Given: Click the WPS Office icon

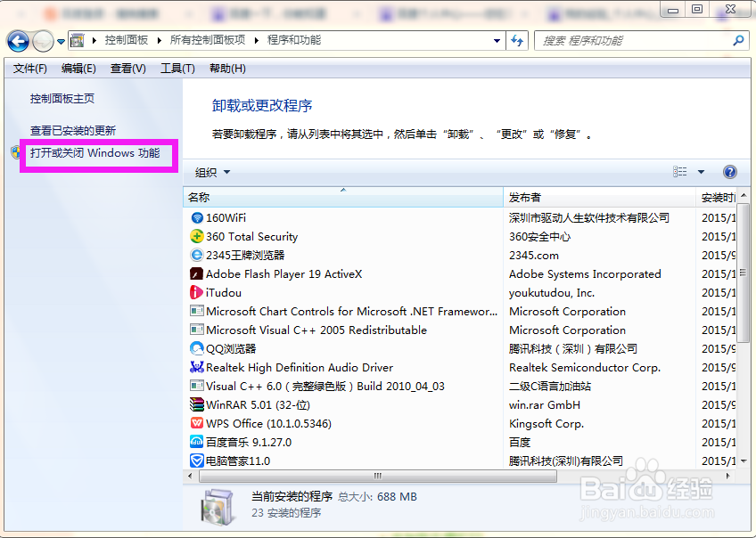Looking at the screenshot, I should tap(197, 423).
